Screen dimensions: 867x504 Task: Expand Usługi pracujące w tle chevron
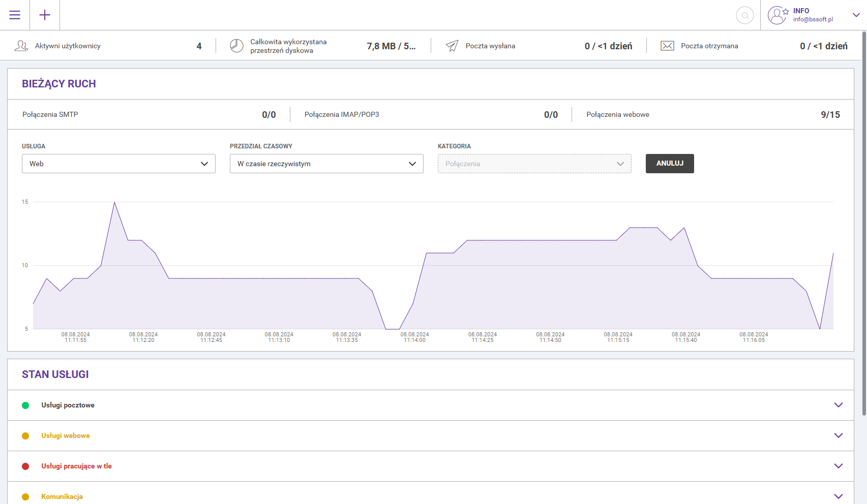click(838, 466)
